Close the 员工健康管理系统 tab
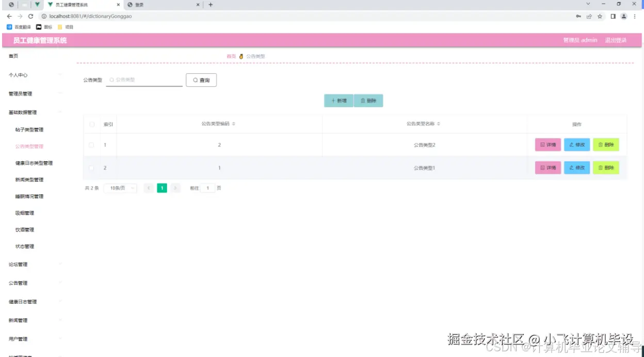 [118, 5]
